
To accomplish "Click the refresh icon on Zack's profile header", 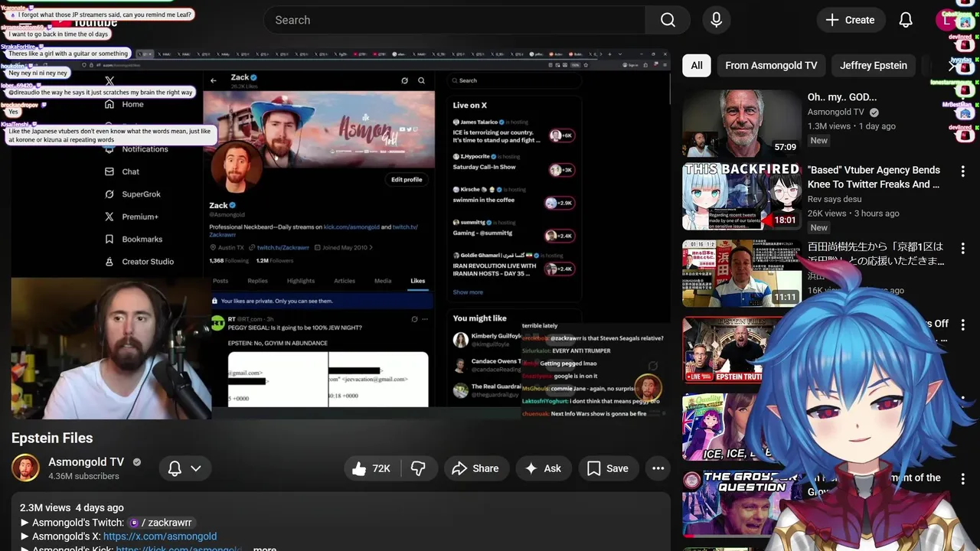I will (404, 80).
